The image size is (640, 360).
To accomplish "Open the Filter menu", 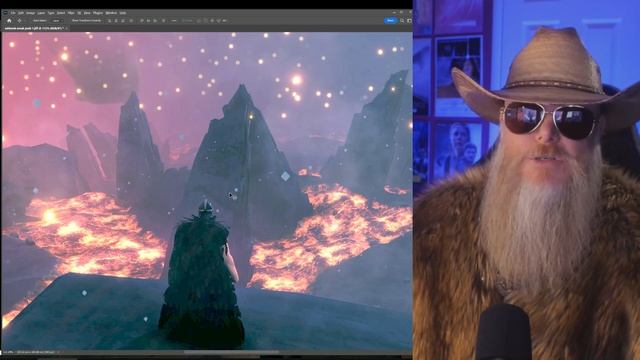I will (x=71, y=13).
